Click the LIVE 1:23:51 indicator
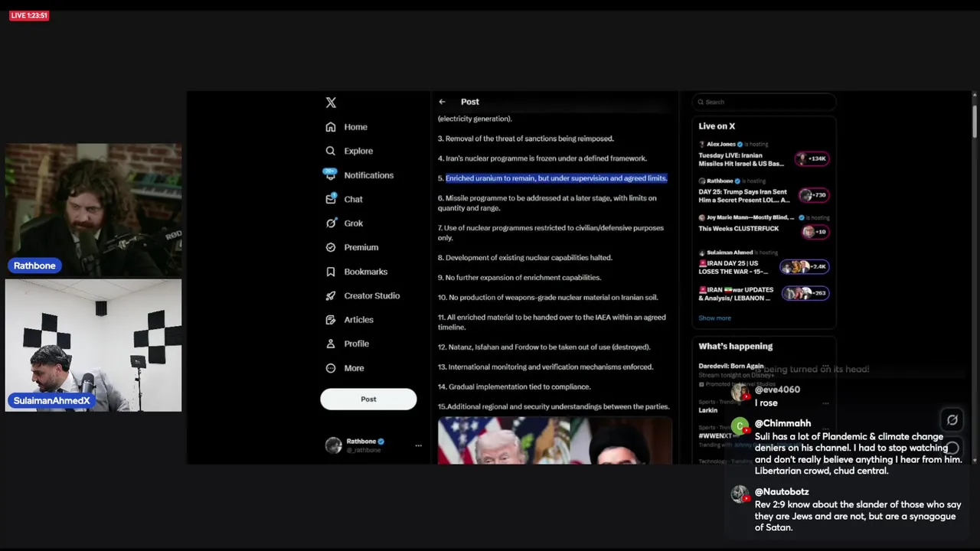This screenshot has height=551, width=980. (29, 15)
